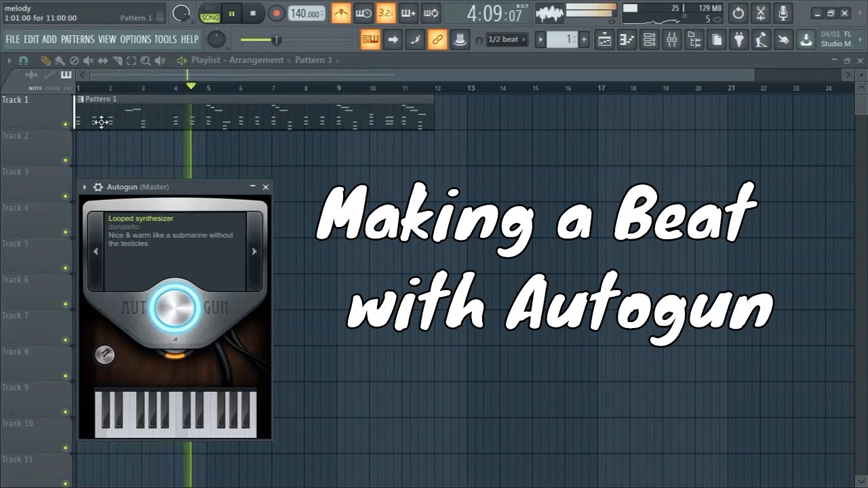Select the Playlist pencil draw tool
868x488 pixels.
tap(45, 60)
